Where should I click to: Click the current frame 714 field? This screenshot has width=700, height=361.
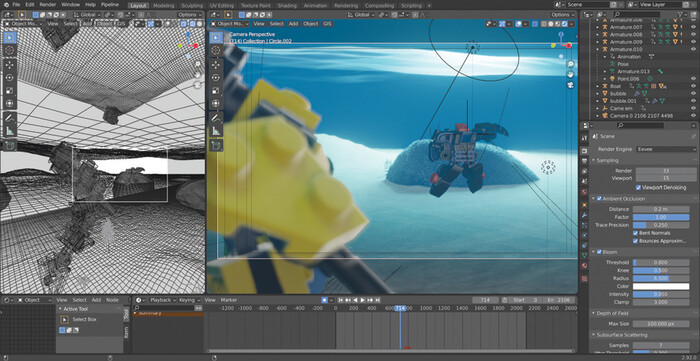[x=485, y=300]
